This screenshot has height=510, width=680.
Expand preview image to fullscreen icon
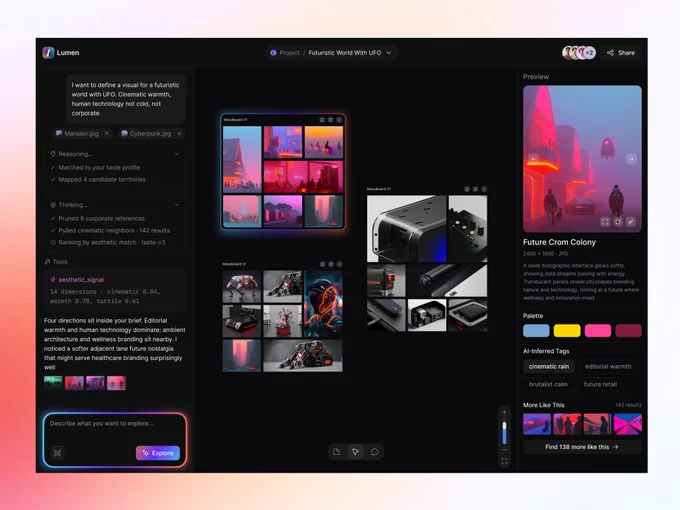(x=605, y=222)
